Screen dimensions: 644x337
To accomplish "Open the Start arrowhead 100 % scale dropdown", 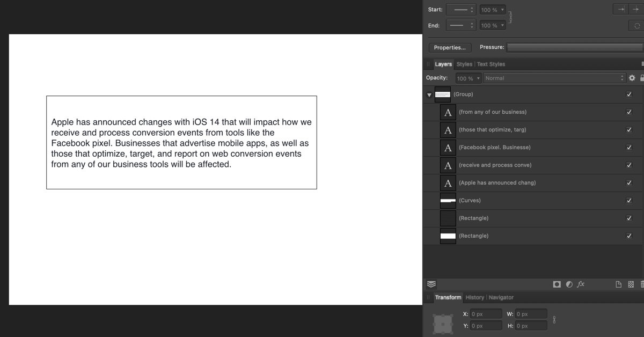I will 493,10.
